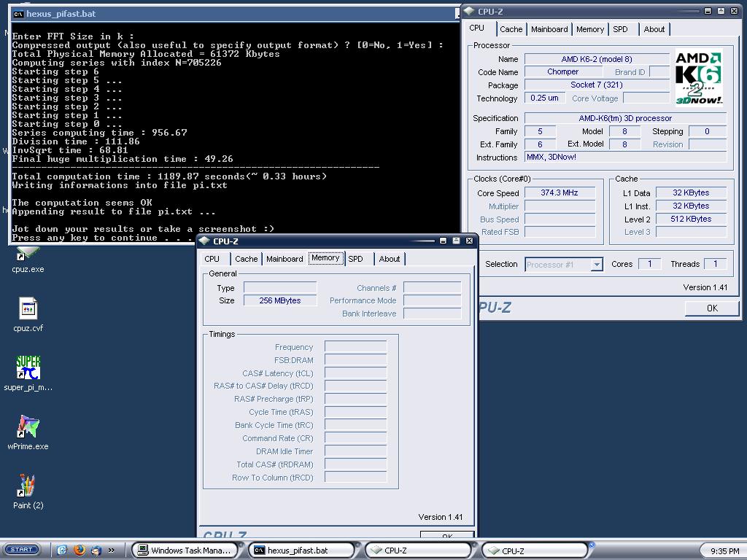Click the L1 Data cache value field
Viewport: 747px width, 560px height.
691,192
